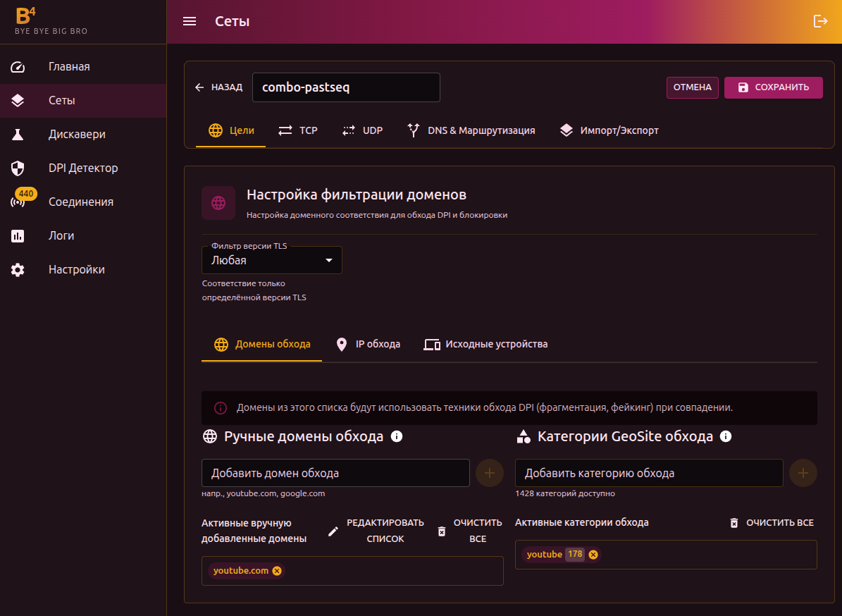Remove the youtube.com domain chip
Viewport: 842px width, 616px height.
(x=277, y=571)
